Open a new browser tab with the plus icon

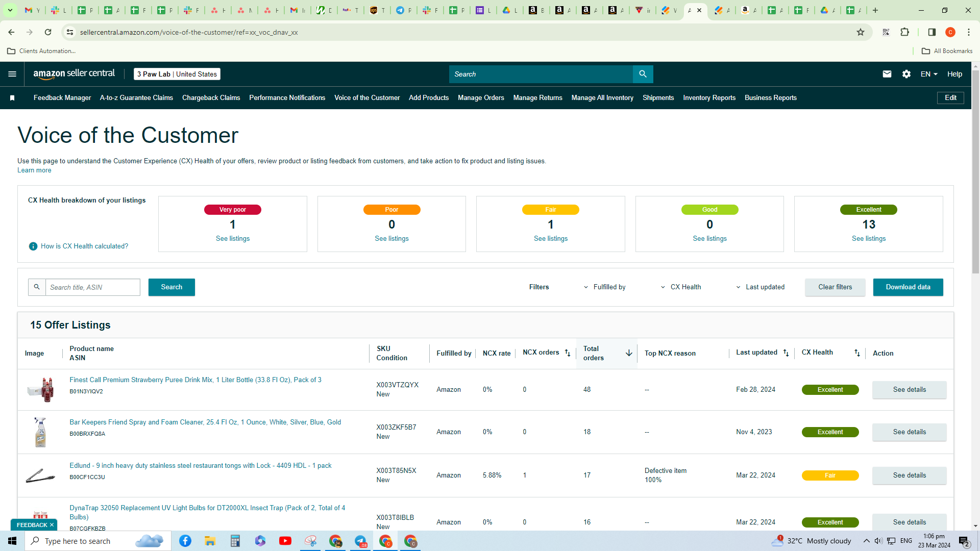point(875,10)
